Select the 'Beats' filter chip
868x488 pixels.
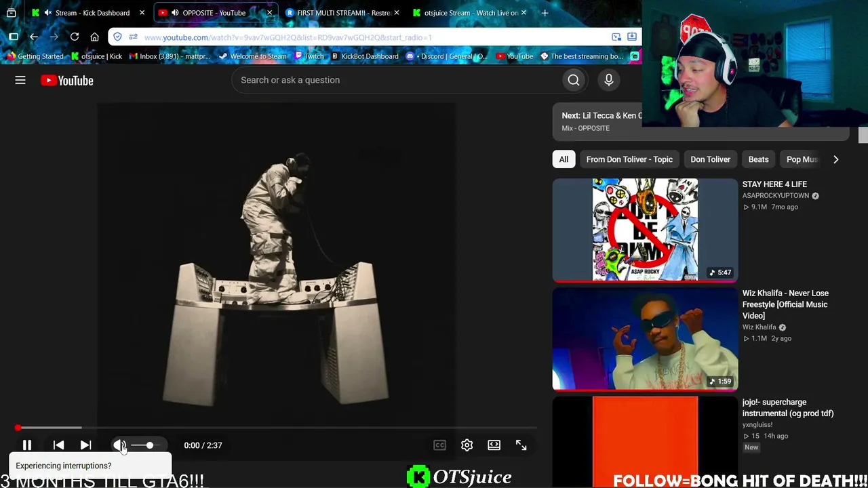[758, 159]
